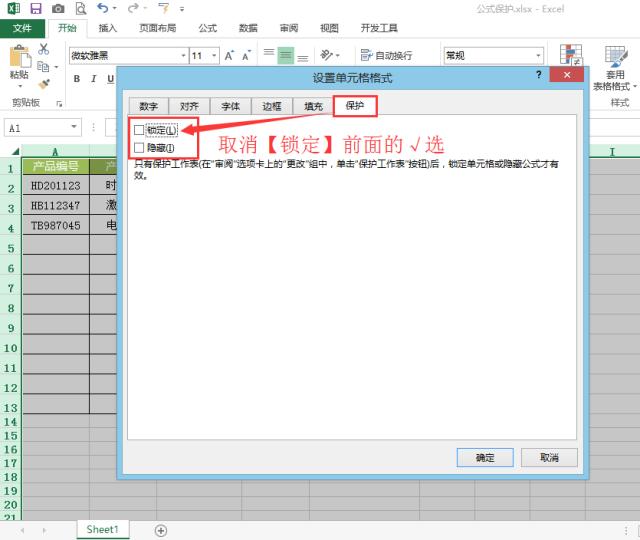Open the clipboard group dialog launcher
The width and height of the screenshot is (640, 540).
click(x=59, y=104)
